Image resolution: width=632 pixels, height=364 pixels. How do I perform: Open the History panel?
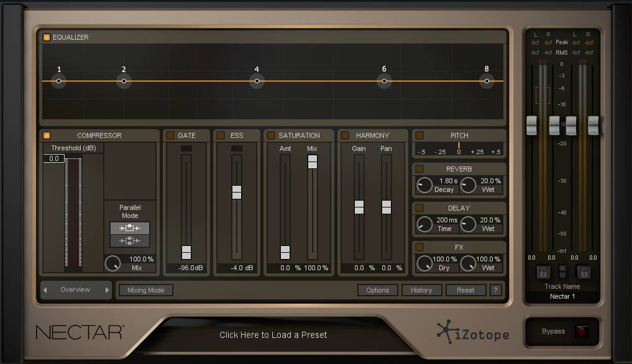pos(421,290)
